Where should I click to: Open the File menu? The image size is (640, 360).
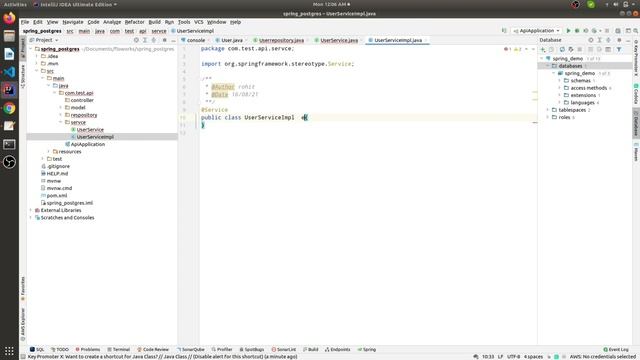[x=25, y=22]
